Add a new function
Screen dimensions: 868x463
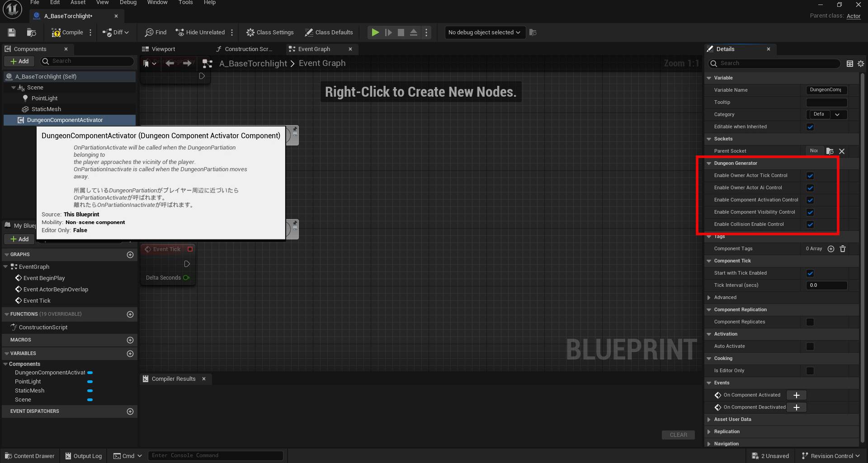[130, 314]
